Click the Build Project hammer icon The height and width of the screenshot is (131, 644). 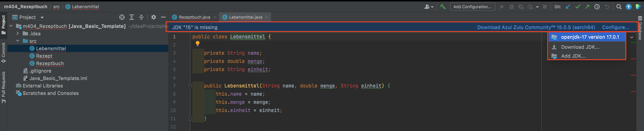[443, 7]
